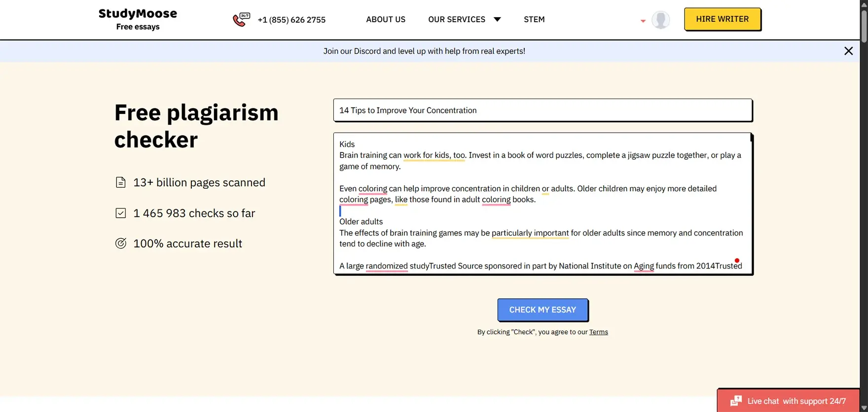868x412 pixels.
Task: Click the red grammar indicator dot in essay box
Action: pos(737,261)
